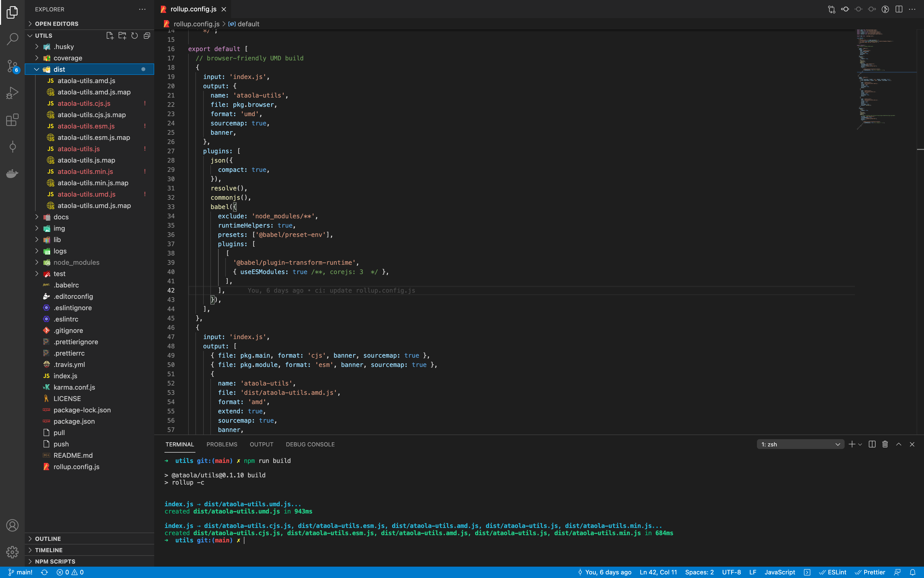Click the compare changes icon in editor toolbar

(832, 9)
